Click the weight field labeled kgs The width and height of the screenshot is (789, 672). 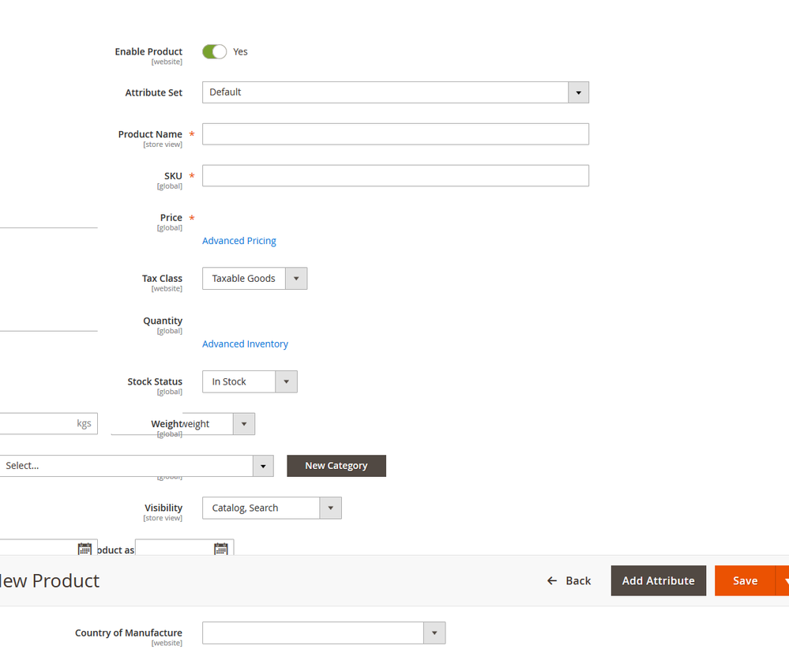(39, 423)
